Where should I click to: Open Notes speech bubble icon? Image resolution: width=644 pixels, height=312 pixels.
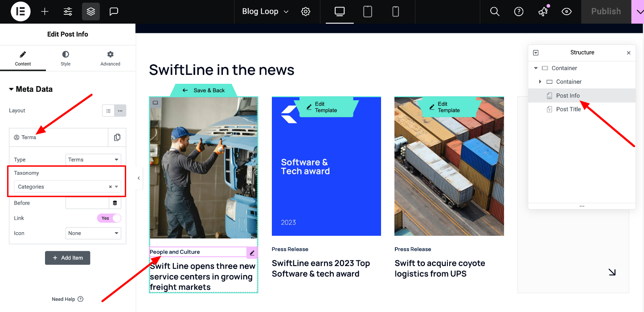coord(114,12)
